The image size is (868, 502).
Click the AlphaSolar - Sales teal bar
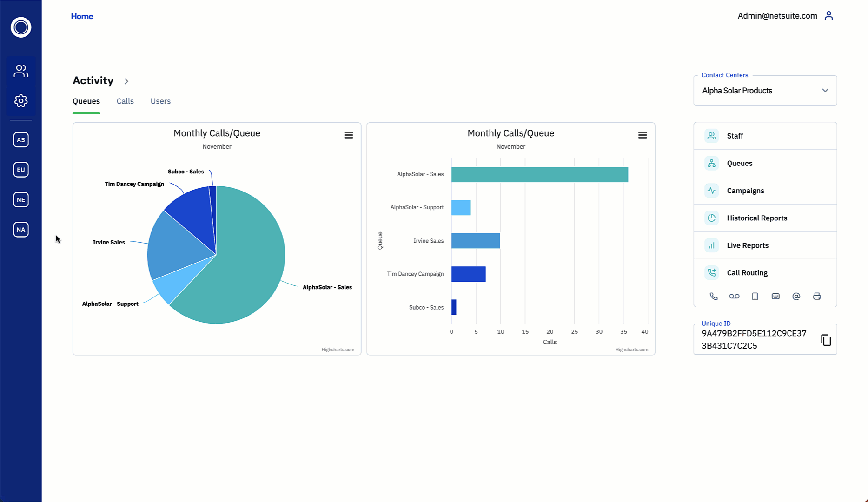pos(539,174)
